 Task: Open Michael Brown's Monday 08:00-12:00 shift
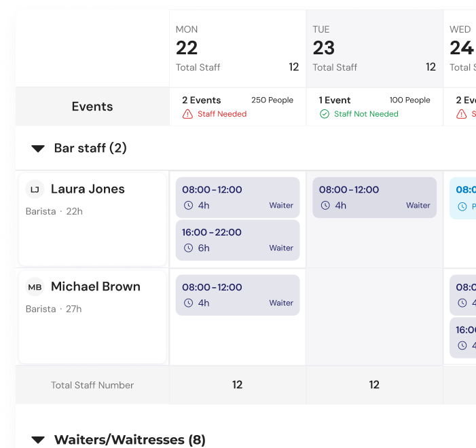(x=238, y=295)
